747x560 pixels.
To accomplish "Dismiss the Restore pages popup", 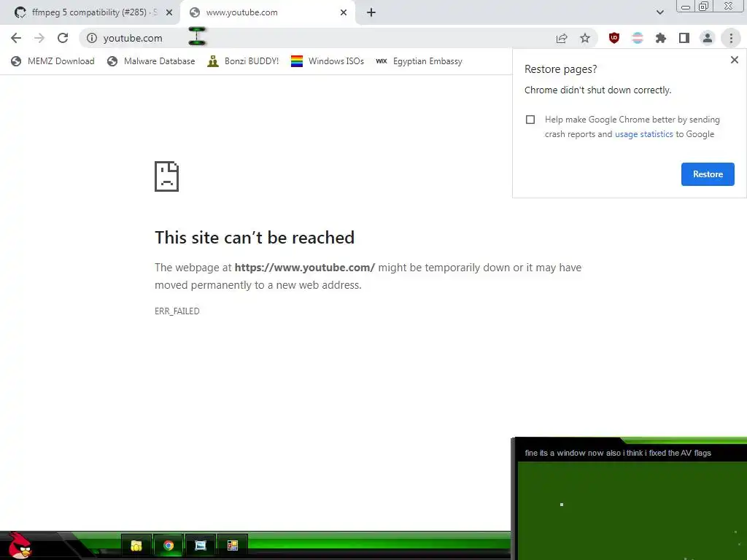I will point(734,60).
